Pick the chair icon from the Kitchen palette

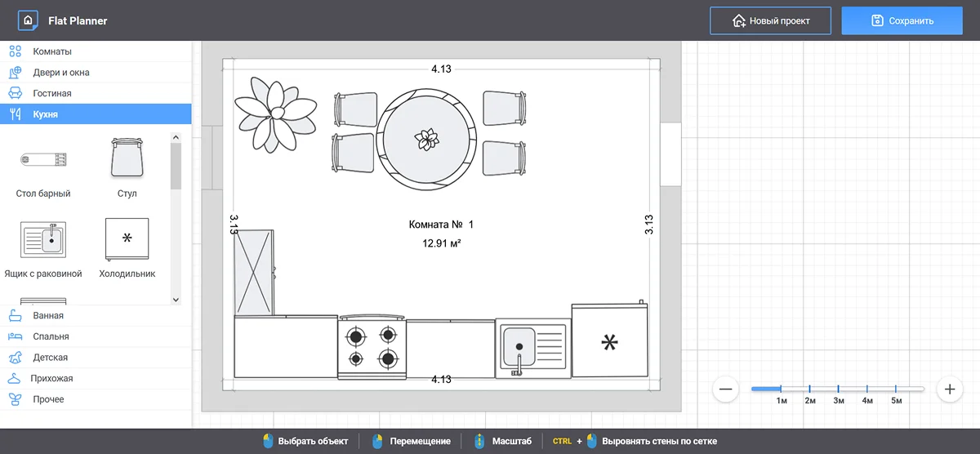click(x=127, y=158)
